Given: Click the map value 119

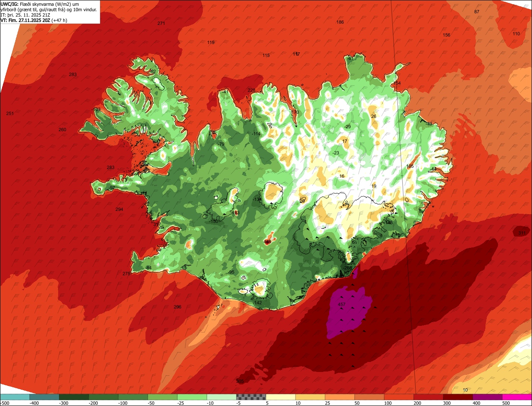Looking at the screenshot, I should click(x=211, y=42).
